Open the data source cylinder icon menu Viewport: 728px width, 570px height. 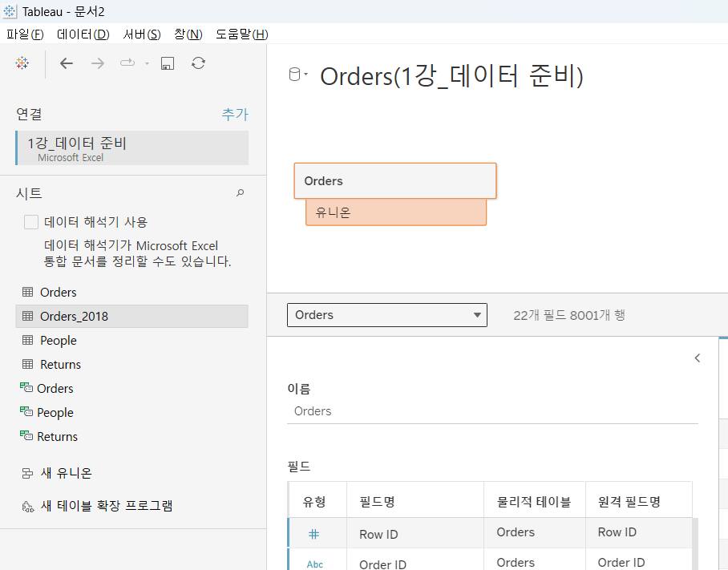[298, 75]
